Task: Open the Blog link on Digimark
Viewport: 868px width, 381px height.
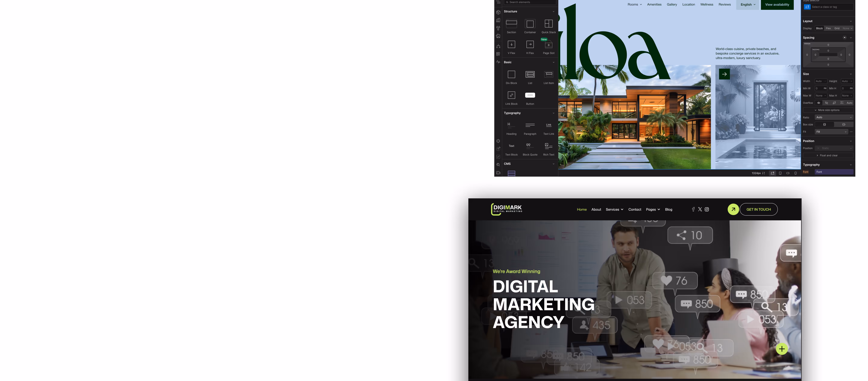Action: (x=668, y=209)
